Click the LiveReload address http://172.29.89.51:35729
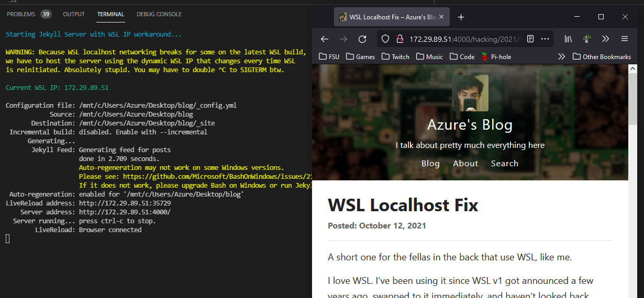This screenshot has height=298, width=644. [125, 203]
